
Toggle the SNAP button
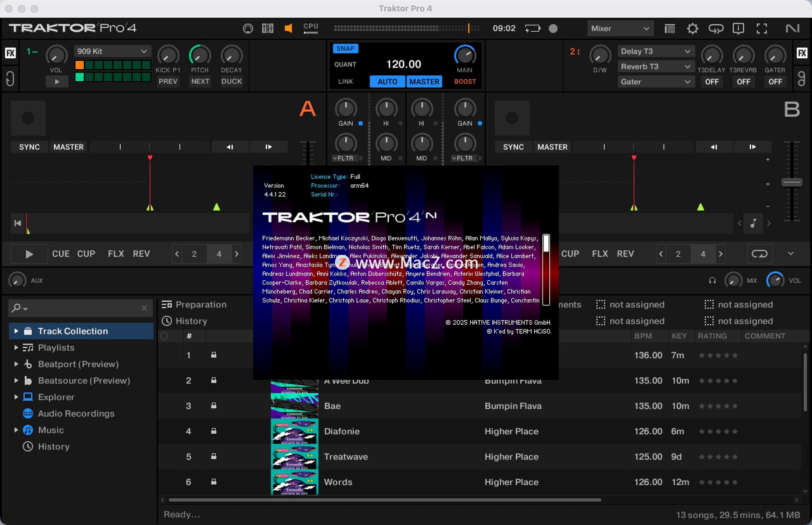(x=345, y=49)
